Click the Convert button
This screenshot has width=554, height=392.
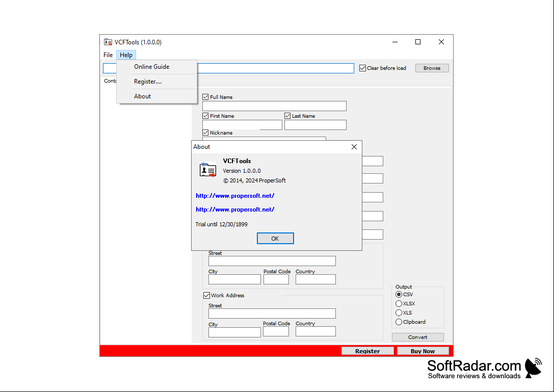[417, 337]
